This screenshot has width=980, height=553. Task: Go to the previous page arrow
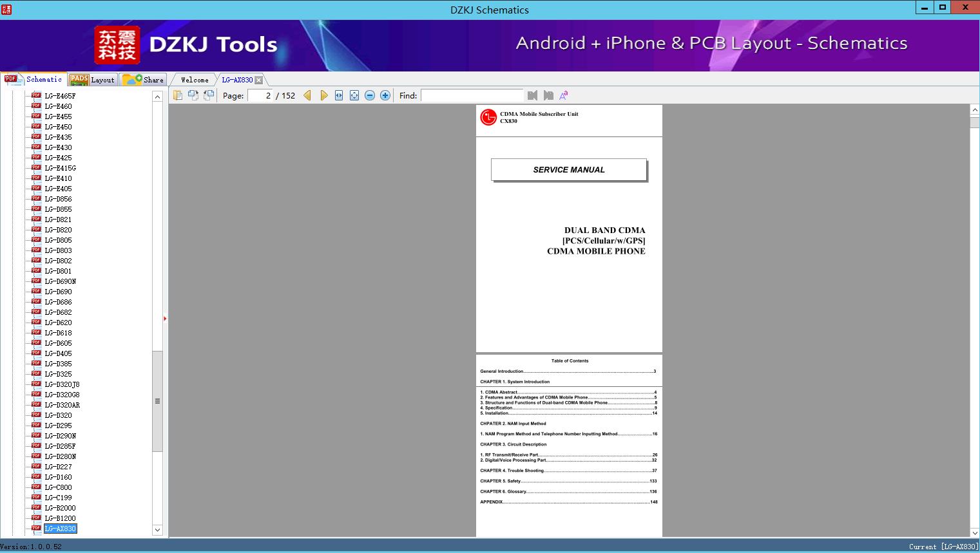(x=307, y=95)
